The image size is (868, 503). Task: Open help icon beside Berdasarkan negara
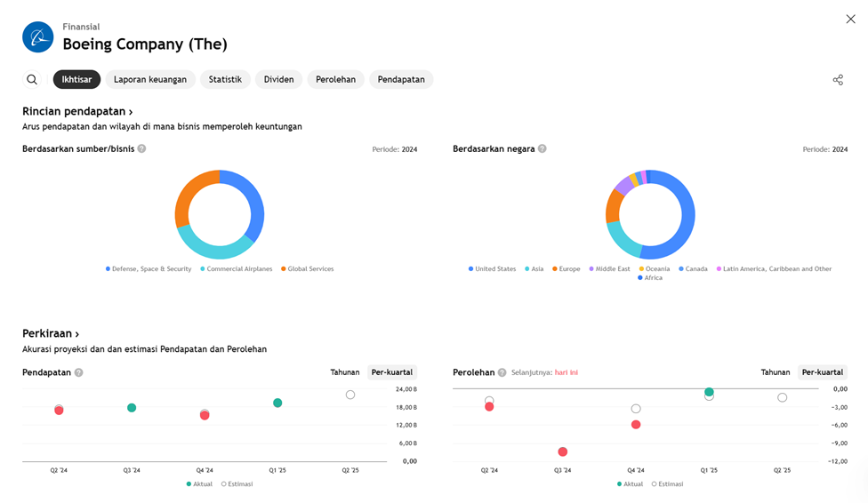pos(542,148)
